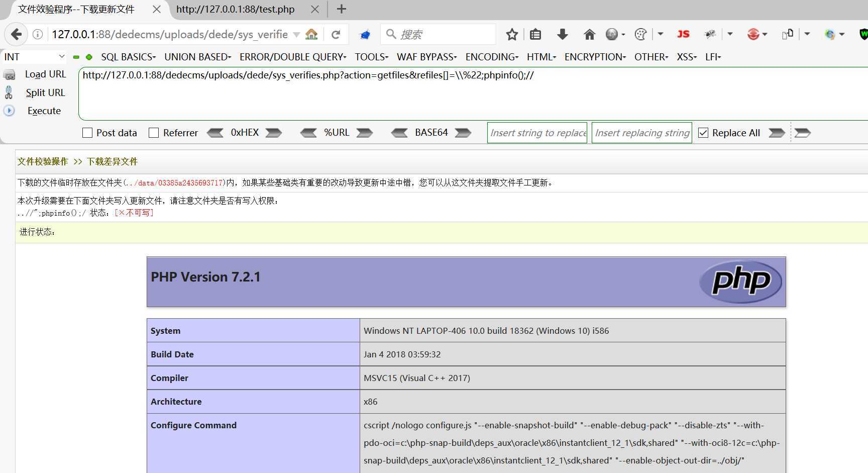Click the blue icon left of search box
Image resolution: width=868 pixels, height=473 pixels.
[365, 35]
